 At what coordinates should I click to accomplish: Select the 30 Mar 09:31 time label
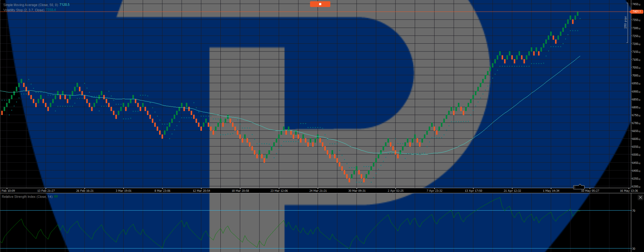(357, 191)
